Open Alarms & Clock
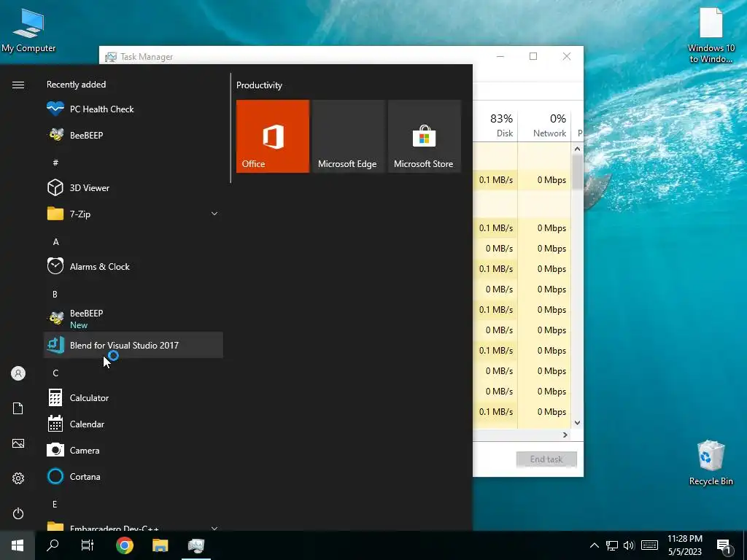The height and width of the screenshot is (560, 747). pos(133,267)
